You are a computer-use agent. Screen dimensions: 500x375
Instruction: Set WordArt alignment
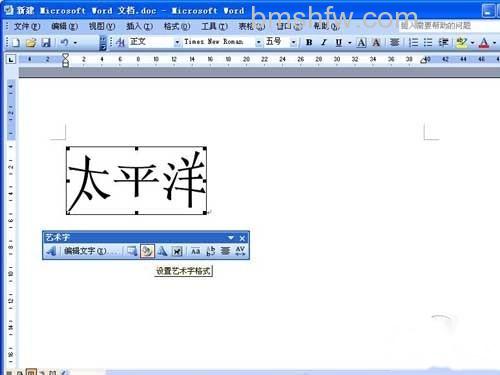[x=225, y=251]
